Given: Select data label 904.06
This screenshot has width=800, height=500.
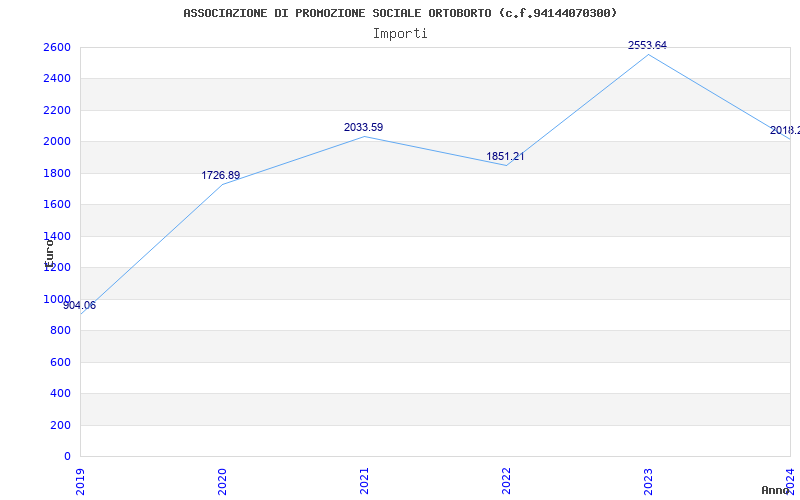Looking at the screenshot, I should coord(80,306).
